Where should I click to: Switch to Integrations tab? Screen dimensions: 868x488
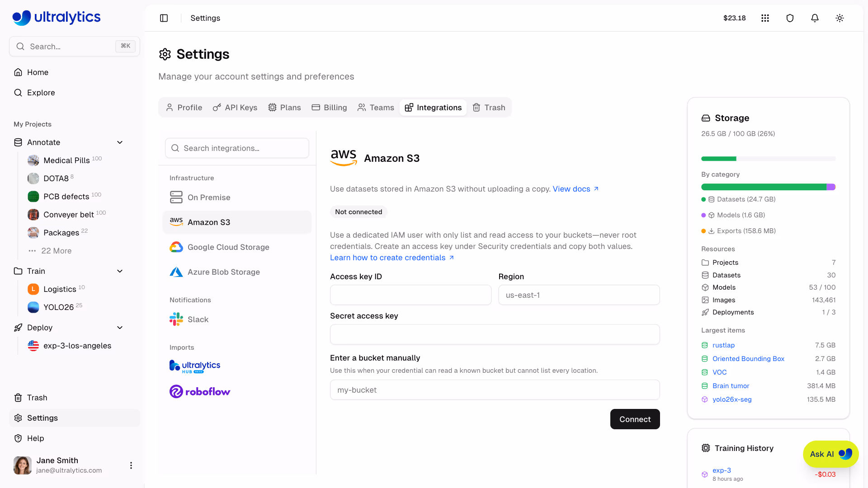(x=433, y=108)
